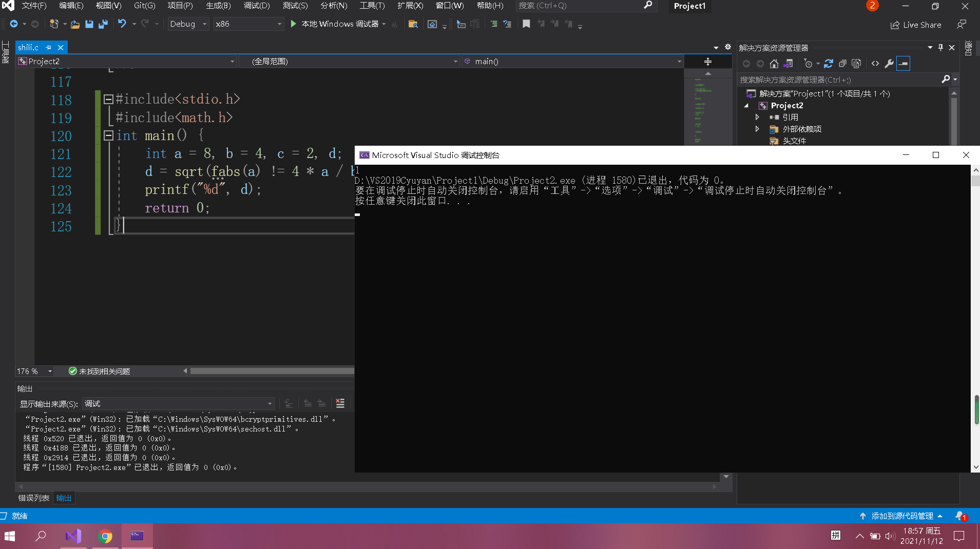Collapse the int main() code block

coord(108,135)
